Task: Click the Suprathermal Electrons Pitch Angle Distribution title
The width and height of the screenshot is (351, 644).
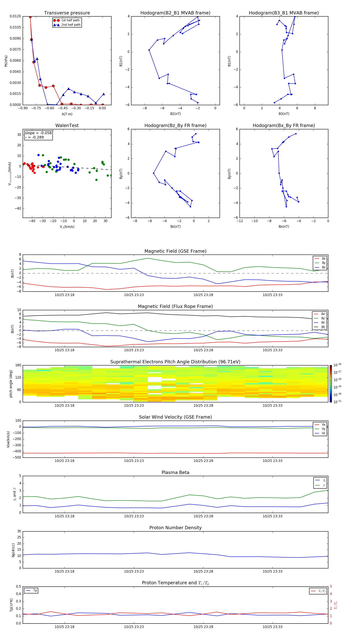Action: [175, 362]
